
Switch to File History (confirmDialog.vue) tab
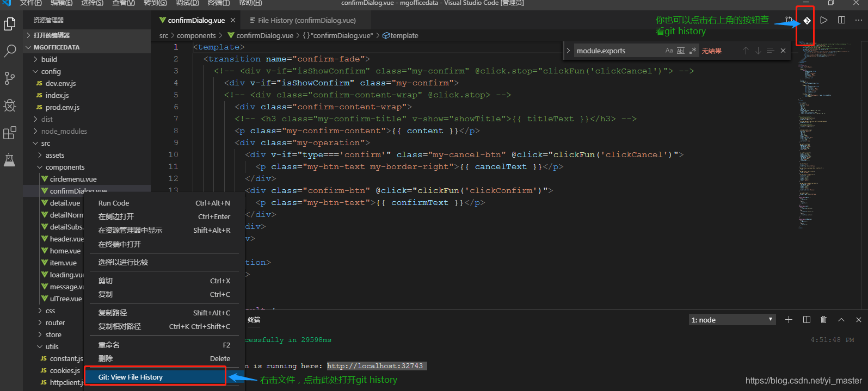[x=306, y=20]
